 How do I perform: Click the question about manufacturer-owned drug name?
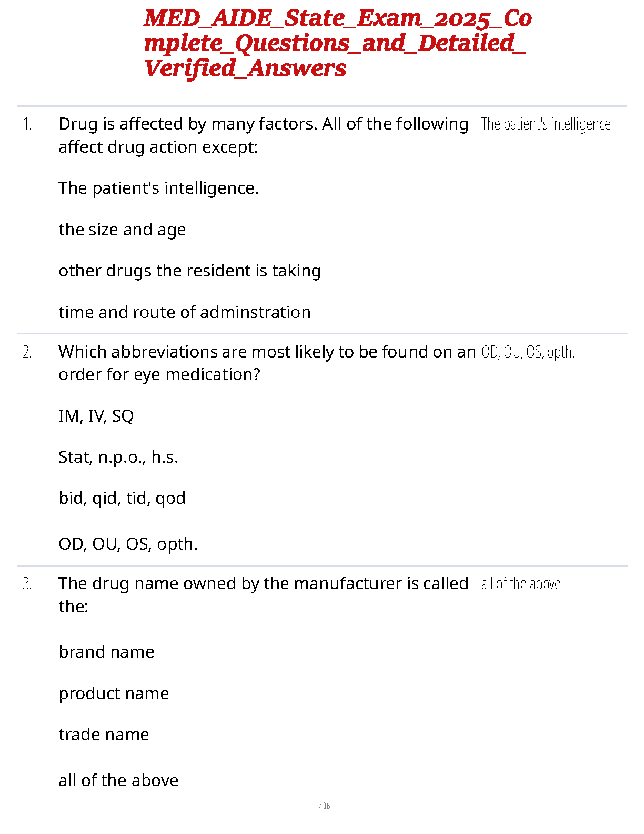pyautogui.click(x=263, y=594)
